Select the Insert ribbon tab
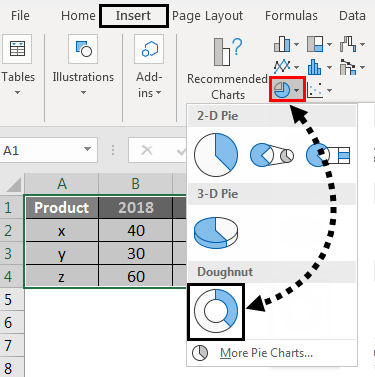 133,16
